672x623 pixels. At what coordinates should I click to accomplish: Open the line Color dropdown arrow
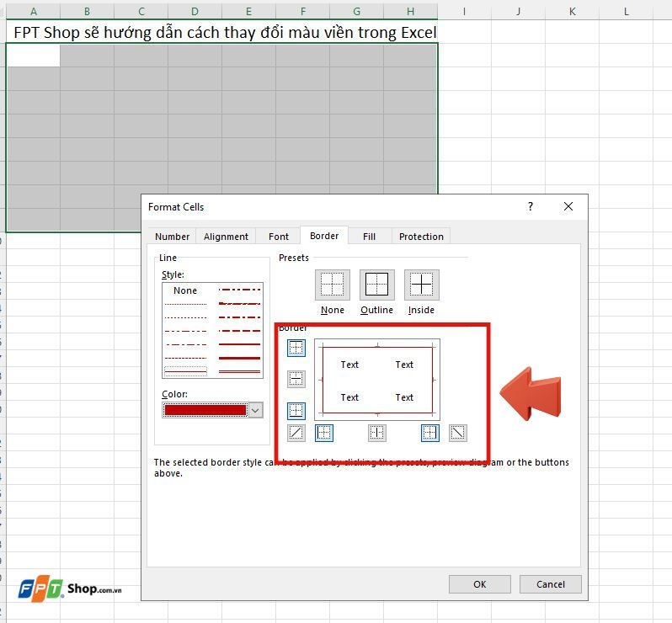coord(255,410)
